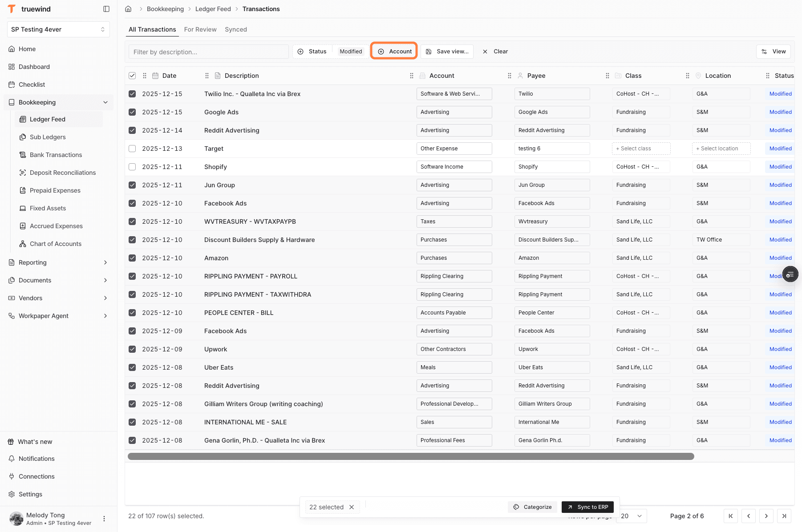
Task: Toggle select-all checkbox in table header
Action: coord(132,76)
